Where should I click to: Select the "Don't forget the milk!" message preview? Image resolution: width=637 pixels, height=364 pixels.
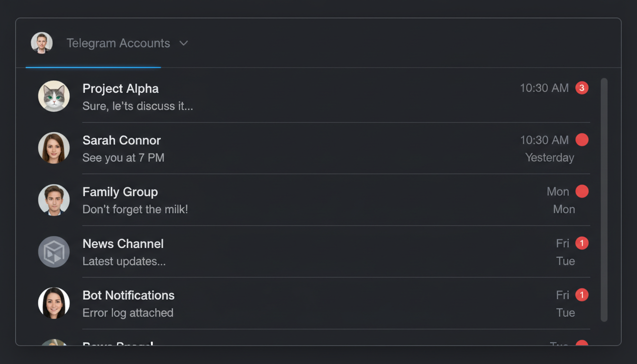click(135, 209)
